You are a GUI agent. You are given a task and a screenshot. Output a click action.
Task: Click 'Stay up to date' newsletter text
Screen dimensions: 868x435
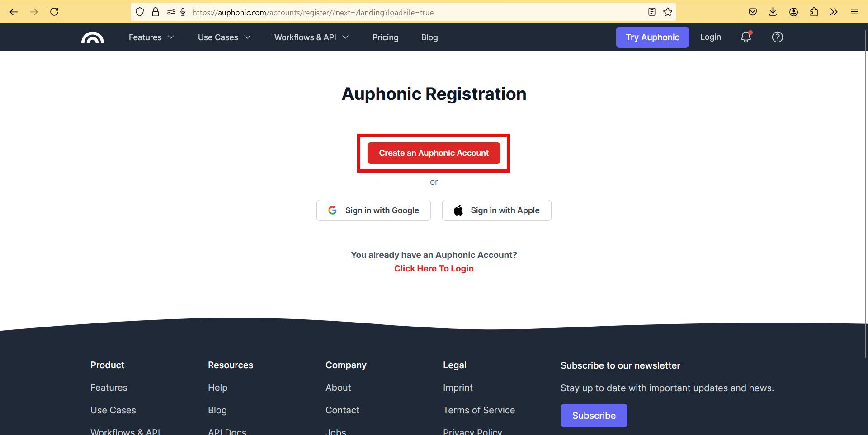click(x=667, y=388)
